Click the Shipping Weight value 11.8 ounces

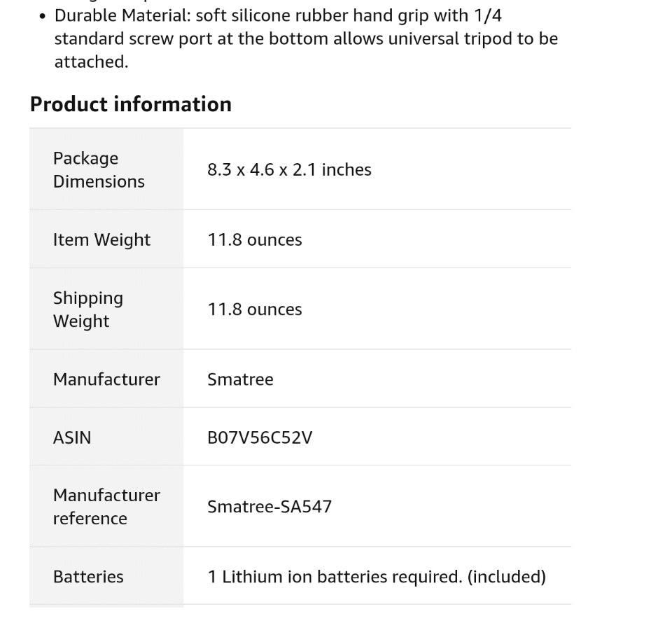255,309
